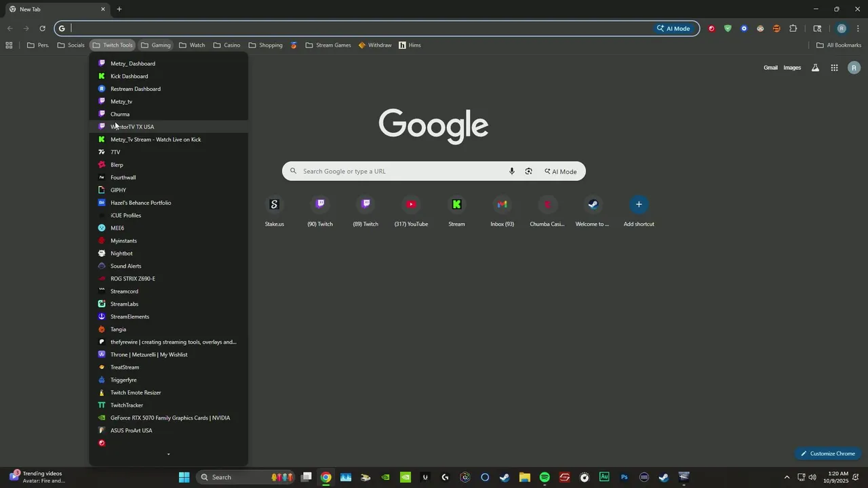Open the Pers. bookmarks folder
The height and width of the screenshot is (488, 868).
38,45
